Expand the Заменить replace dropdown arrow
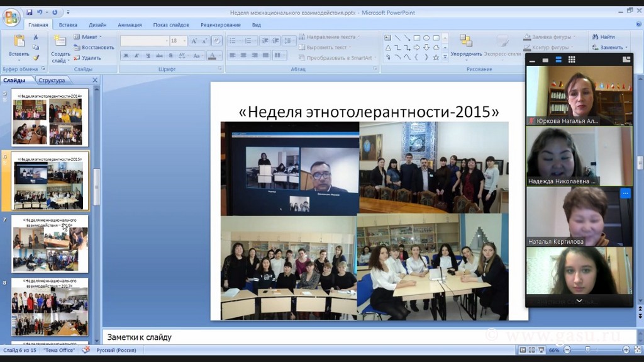The height and width of the screenshot is (362, 644). [626, 48]
